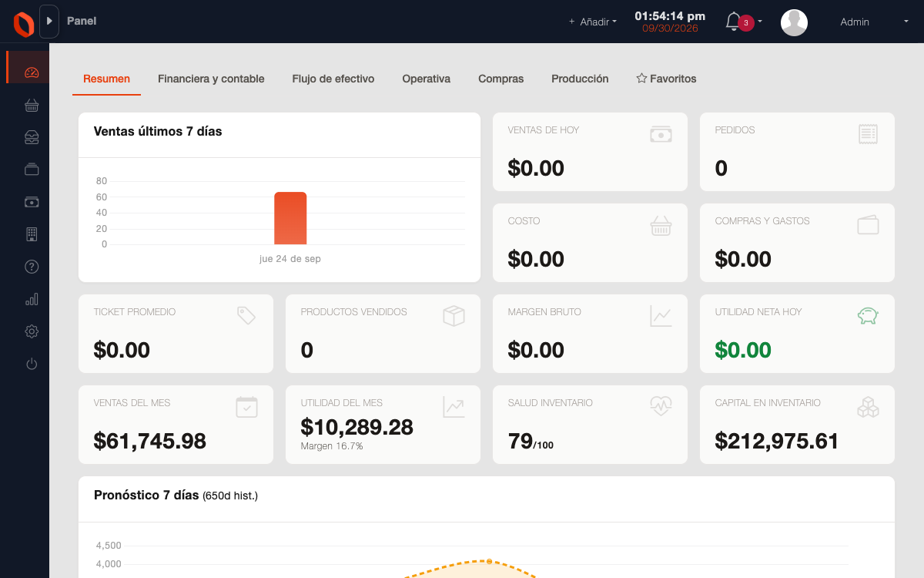The height and width of the screenshot is (578, 924).
Task: Open the building icon in sidebar
Action: tap(32, 234)
